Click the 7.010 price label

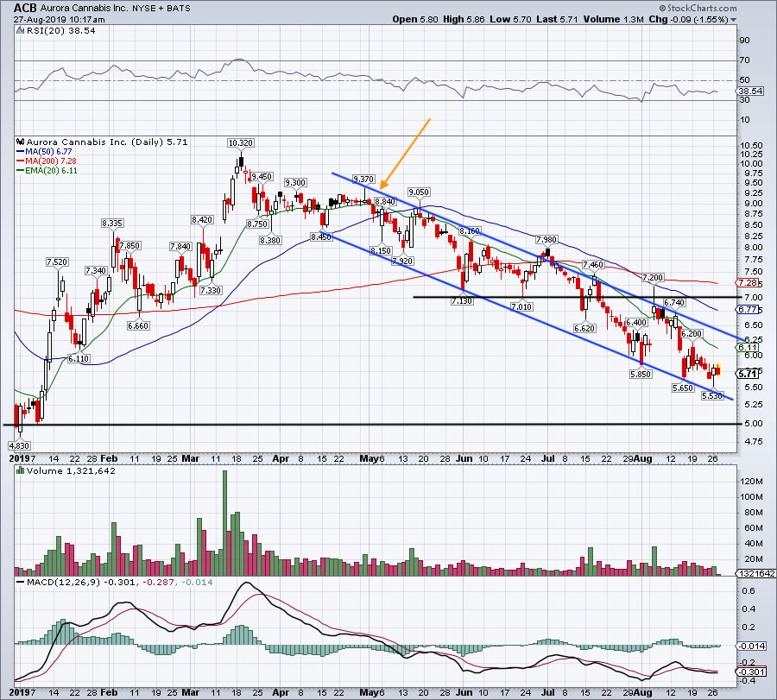(x=521, y=307)
